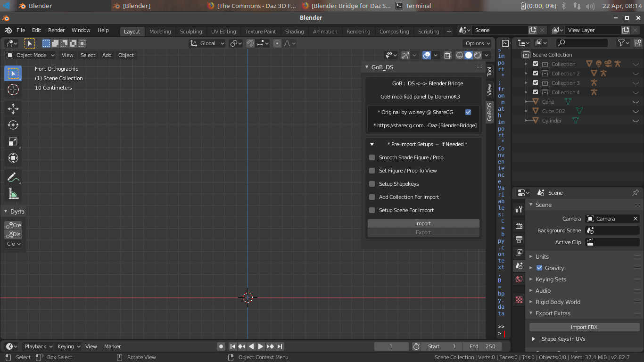Play the animation forward
644x362 pixels.
coord(261,346)
